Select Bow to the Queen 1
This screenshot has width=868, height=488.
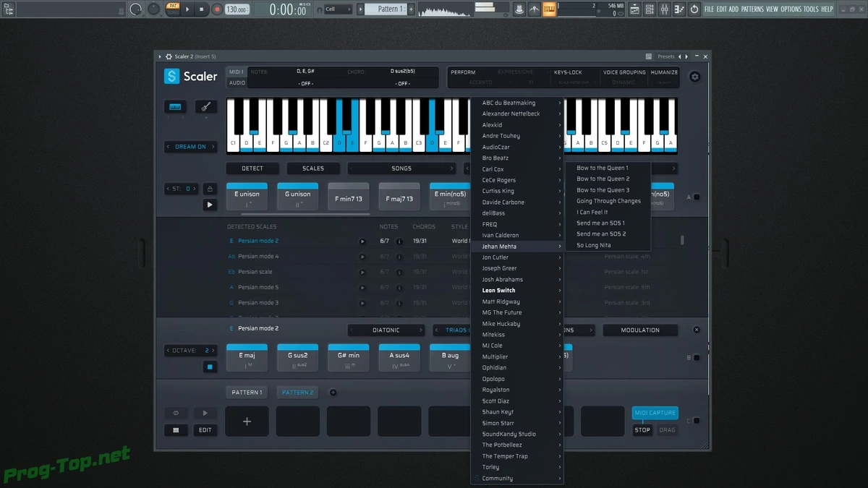point(608,168)
